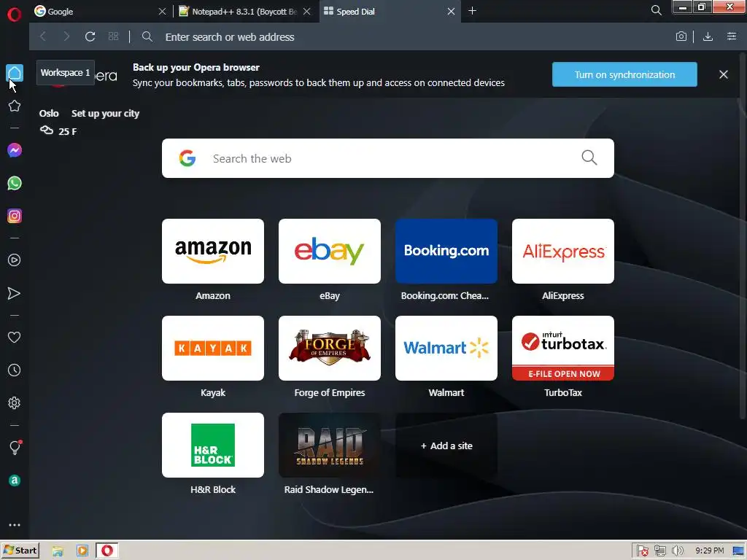Click the page vertical scrollbar

[743, 236]
